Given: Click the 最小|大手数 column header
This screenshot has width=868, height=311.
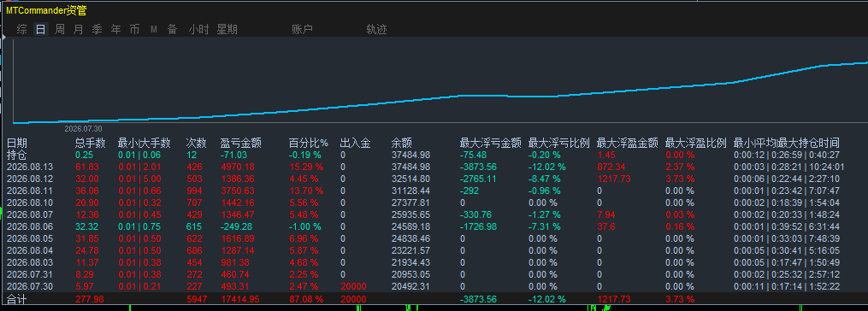Looking at the screenshot, I should [x=144, y=144].
